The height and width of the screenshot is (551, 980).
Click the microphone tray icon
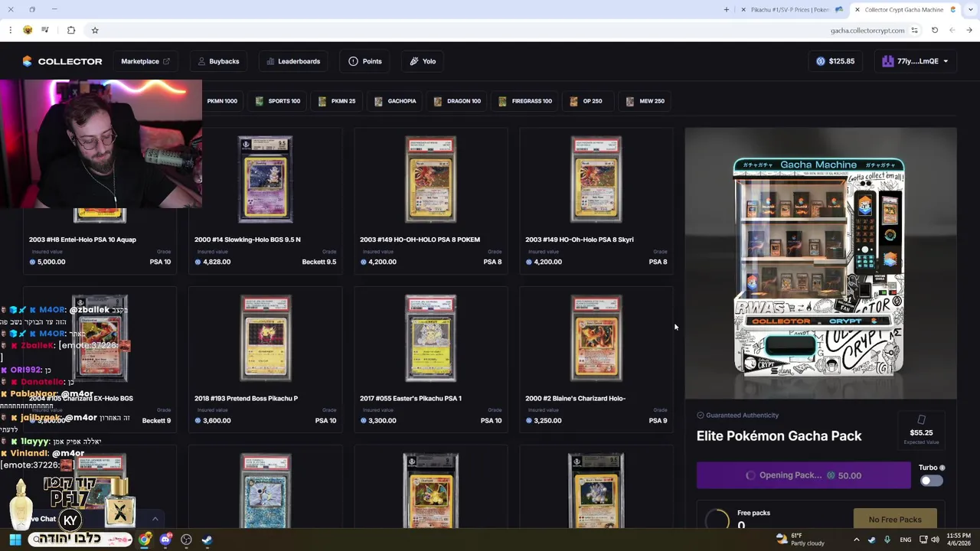887,540
